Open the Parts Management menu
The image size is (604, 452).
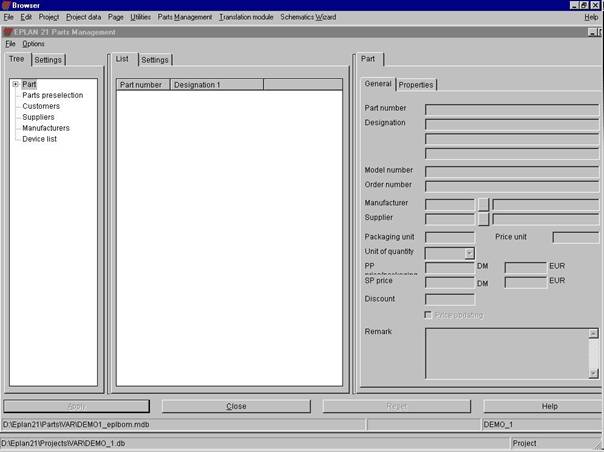point(185,17)
